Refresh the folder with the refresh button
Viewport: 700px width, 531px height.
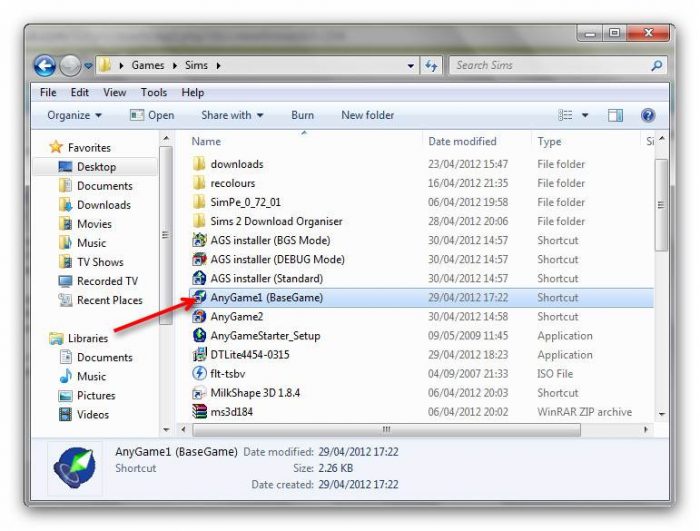[x=431, y=66]
